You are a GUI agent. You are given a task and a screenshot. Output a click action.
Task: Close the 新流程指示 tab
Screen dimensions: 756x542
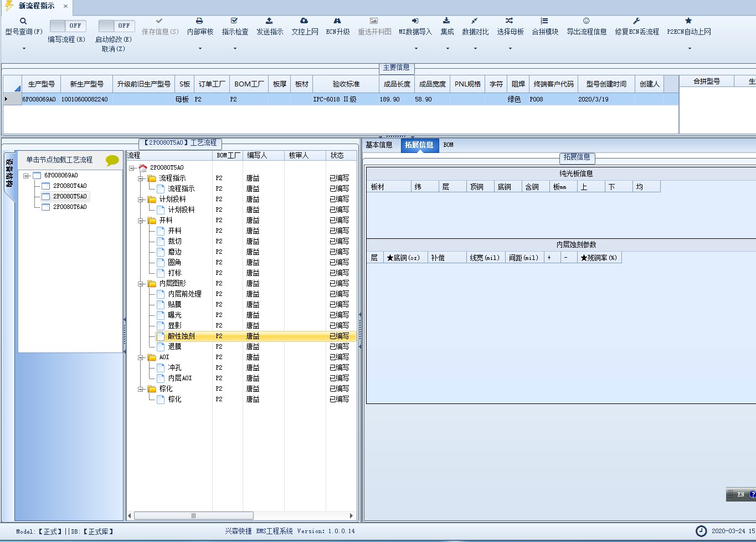coord(65,6)
